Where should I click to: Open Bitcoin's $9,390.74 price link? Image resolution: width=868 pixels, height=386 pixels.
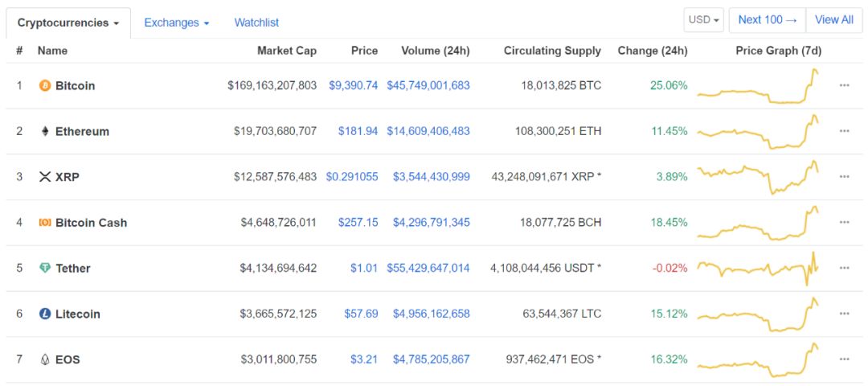[x=353, y=85]
